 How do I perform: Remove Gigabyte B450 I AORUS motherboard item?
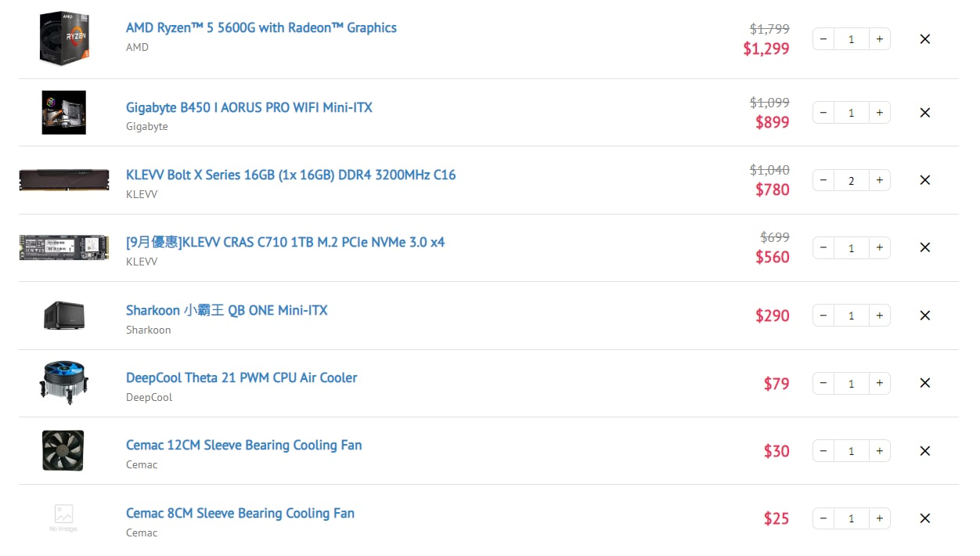tap(924, 113)
